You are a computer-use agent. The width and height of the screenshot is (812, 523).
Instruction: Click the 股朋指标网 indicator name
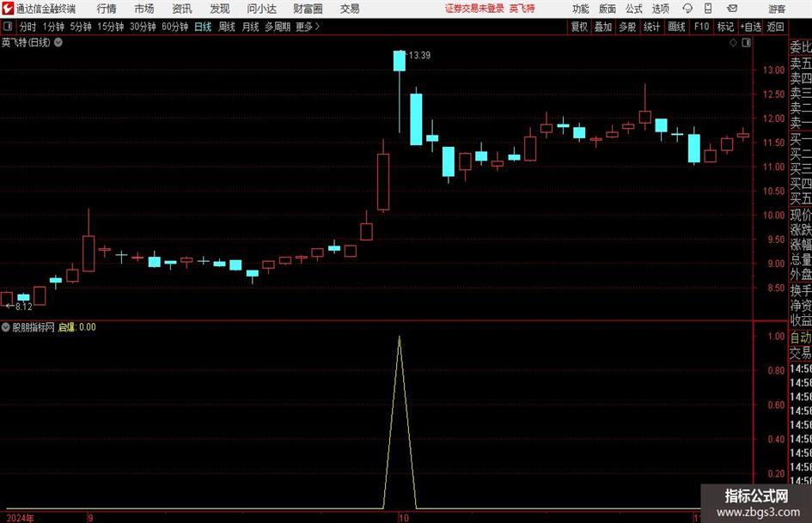point(34,327)
